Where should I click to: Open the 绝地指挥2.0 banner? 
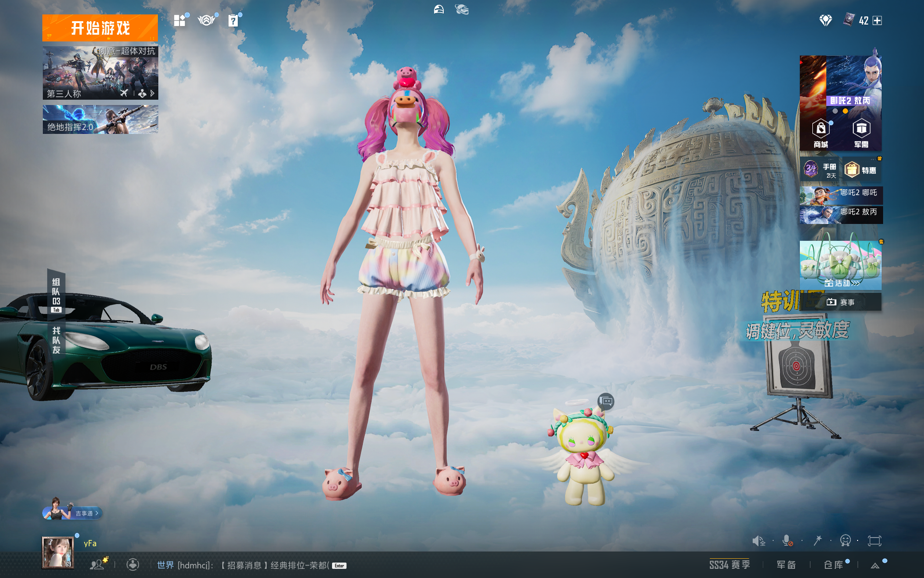click(x=100, y=119)
